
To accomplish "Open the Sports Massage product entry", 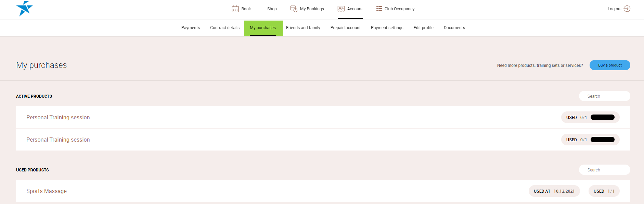I will click(47, 191).
